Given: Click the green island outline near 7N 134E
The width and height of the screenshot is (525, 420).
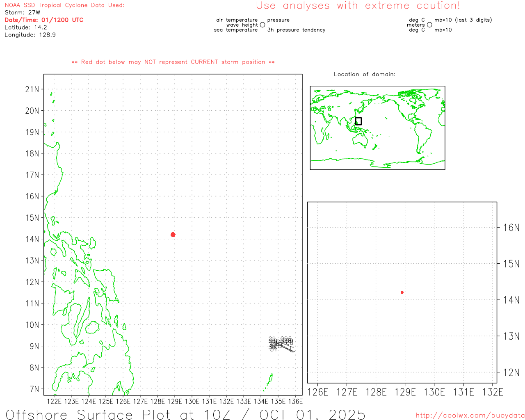Looking at the screenshot, I should point(269,381).
